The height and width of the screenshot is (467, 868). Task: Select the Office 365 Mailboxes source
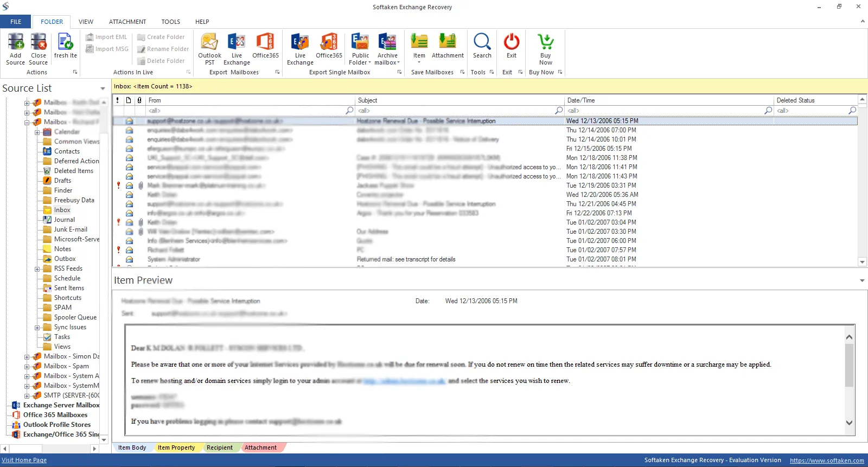[55, 415]
